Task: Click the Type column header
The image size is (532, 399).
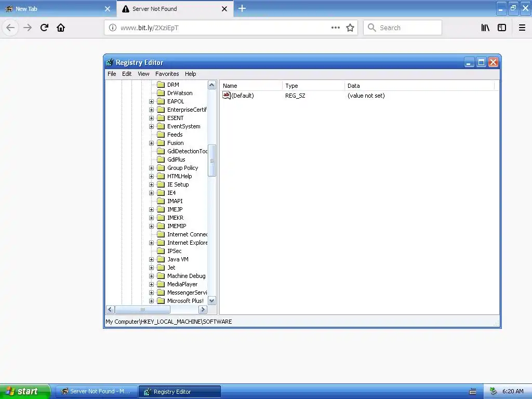Action: [x=313, y=86]
